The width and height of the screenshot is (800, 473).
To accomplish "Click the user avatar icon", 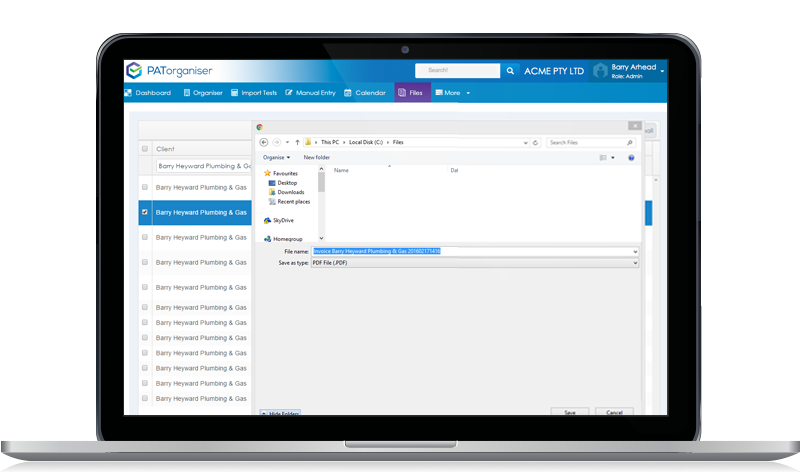I will coord(601,71).
